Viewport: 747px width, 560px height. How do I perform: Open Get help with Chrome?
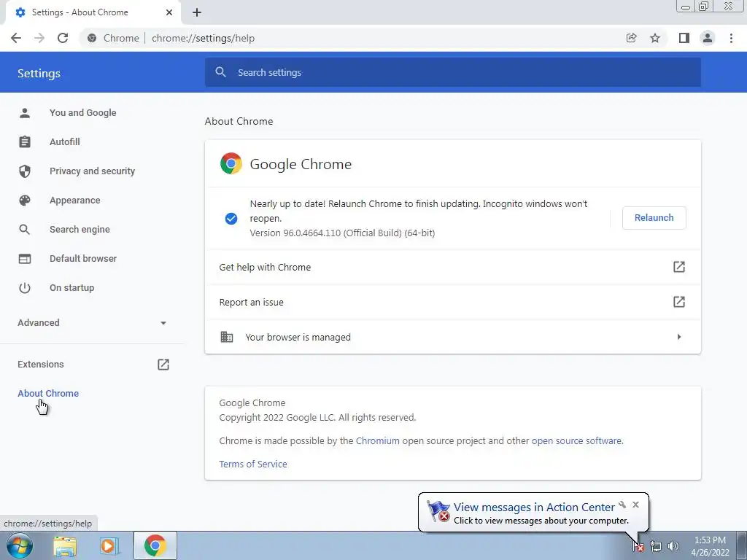(452, 267)
